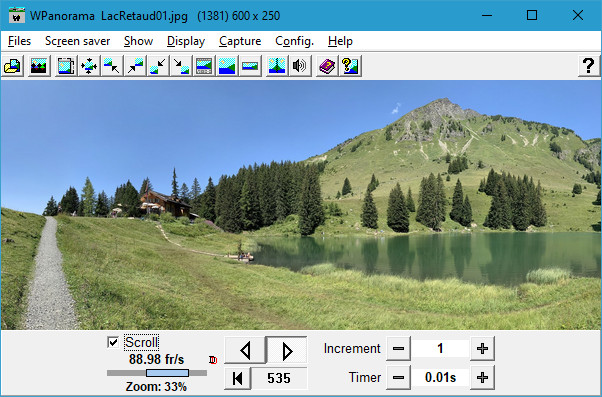This screenshot has height=397, width=602.
Task: Open the Display menu
Action: pos(186,41)
